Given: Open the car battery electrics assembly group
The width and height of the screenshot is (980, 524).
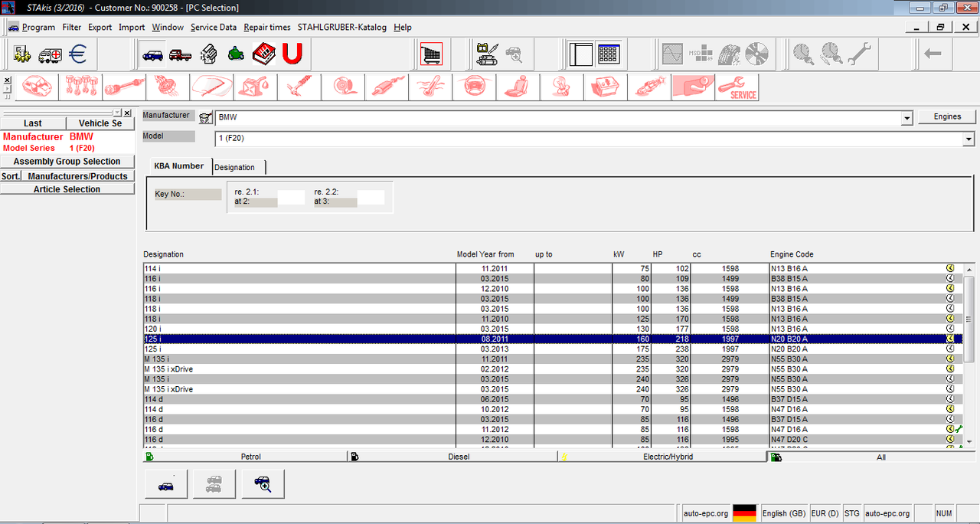Looking at the screenshot, I should click(x=606, y=87).
